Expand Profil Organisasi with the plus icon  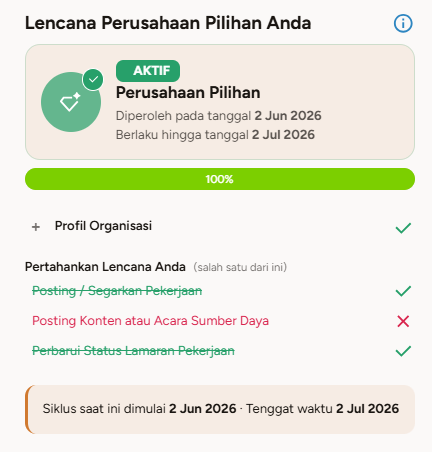tap(36, 227)
